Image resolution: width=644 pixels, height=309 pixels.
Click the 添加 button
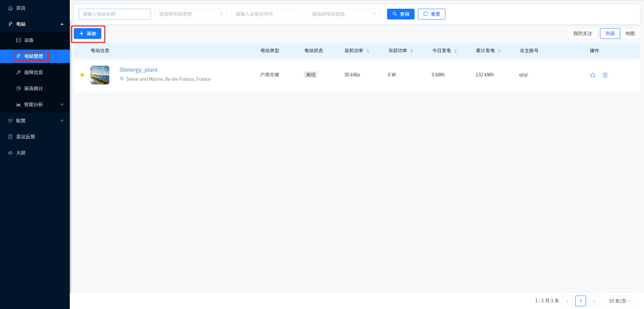tap(88, 34)
